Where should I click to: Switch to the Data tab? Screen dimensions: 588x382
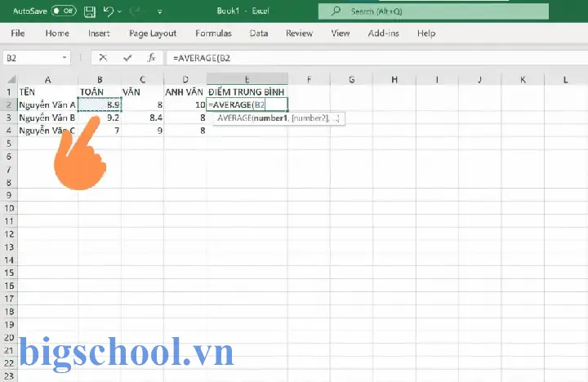pos(259,33)
